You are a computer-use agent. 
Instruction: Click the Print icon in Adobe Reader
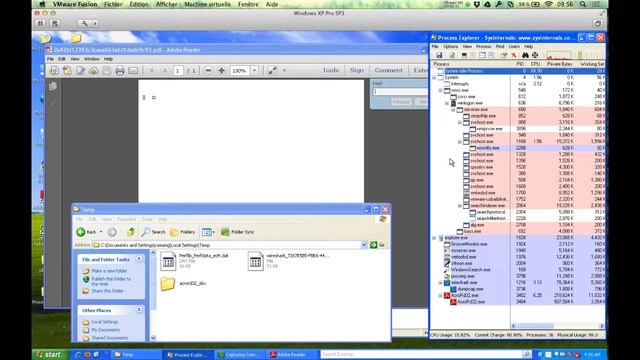coord(120,71)
